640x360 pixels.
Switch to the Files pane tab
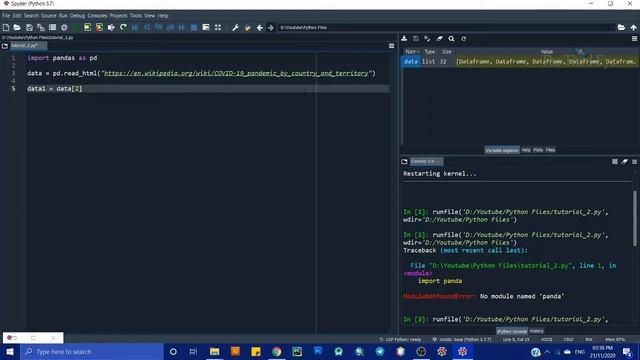tap(551, 150)
